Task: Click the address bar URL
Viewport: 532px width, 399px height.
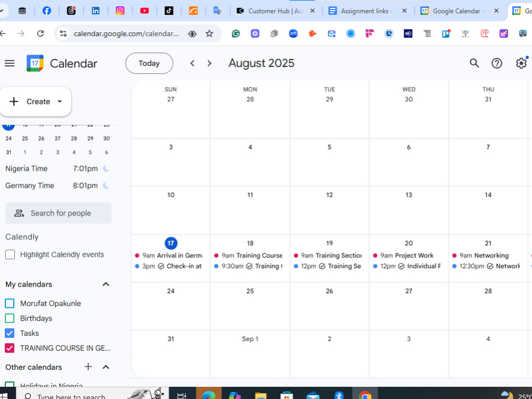Action: (x=126, y=34)
